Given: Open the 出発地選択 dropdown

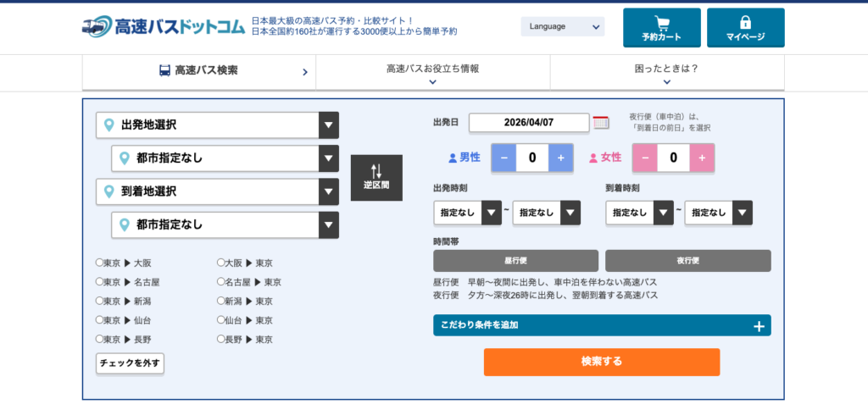Looking at the screenshot, I should [218, 125].
